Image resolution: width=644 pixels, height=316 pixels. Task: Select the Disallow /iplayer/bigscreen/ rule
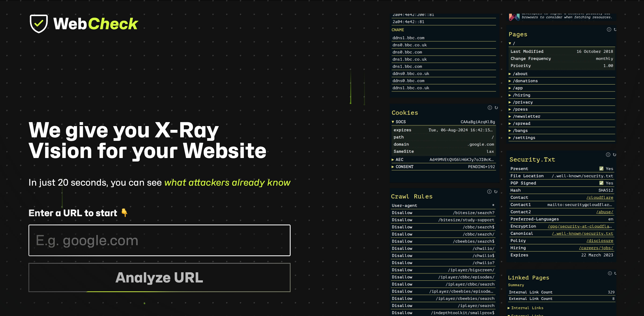coord(443,270)
